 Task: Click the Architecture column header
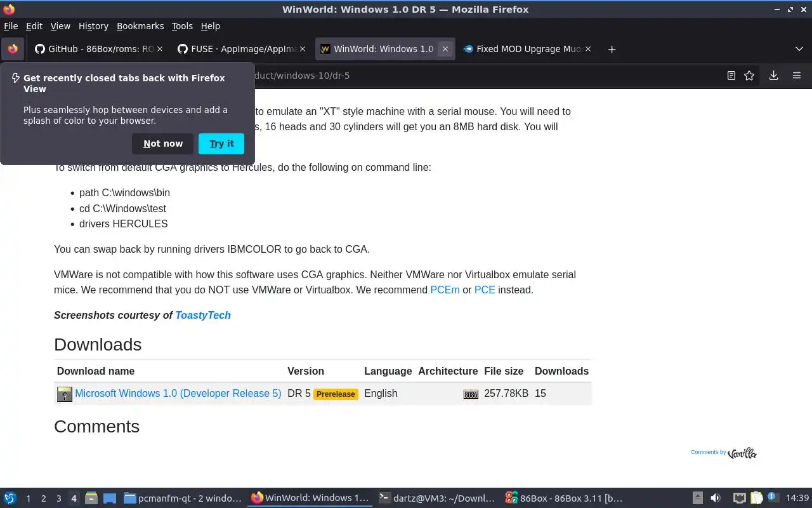click(448, 371)
